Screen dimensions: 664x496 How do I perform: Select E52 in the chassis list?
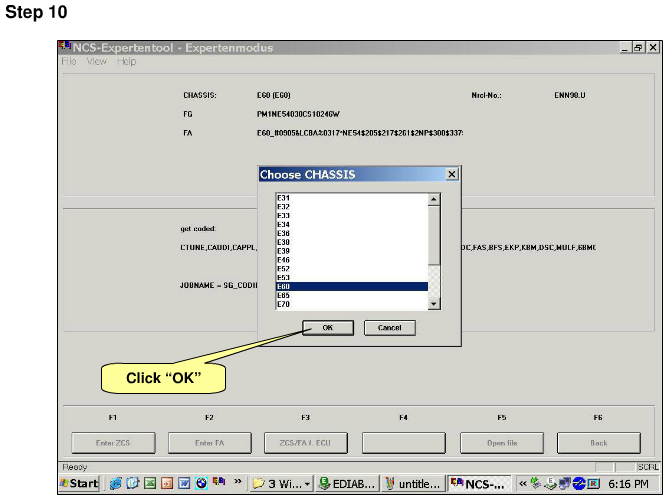(x=352, y=269)
